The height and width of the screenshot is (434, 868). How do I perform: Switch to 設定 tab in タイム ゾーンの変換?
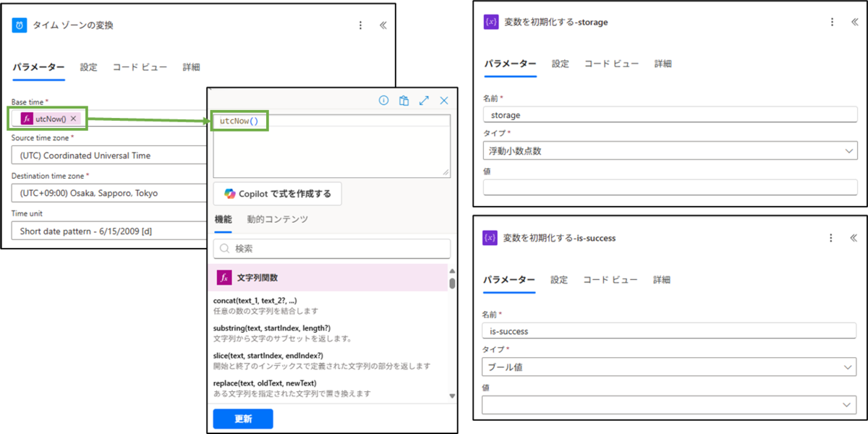[x=89, y=67]
